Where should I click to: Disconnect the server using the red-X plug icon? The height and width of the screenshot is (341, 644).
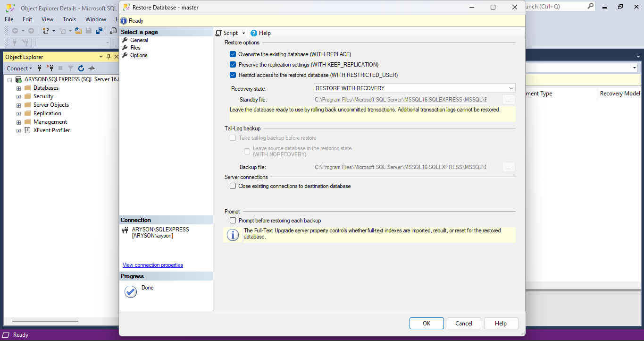coord(50,68)
